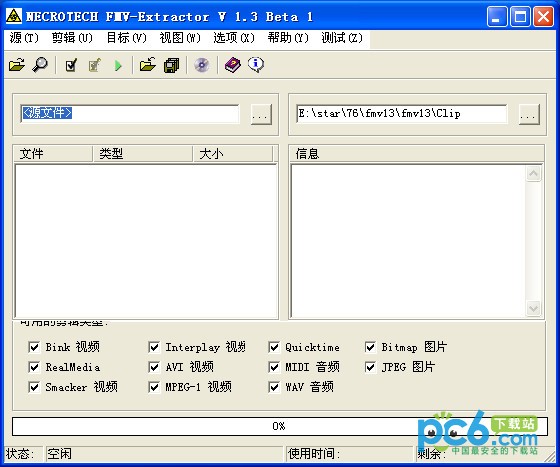This screenshot has height=467, width=560.
Task: Toggle Smacker 视频 checkbox
Action: click(x=34, y=387)
